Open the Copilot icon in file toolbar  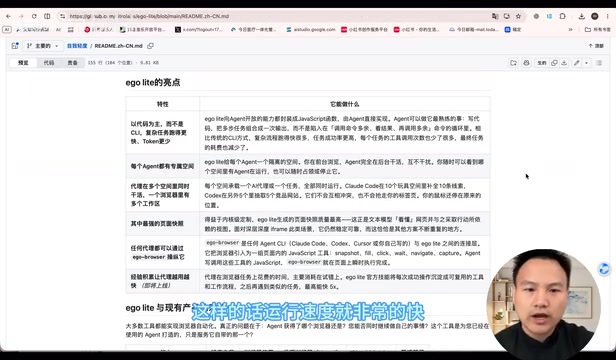(x=526, y=63)
